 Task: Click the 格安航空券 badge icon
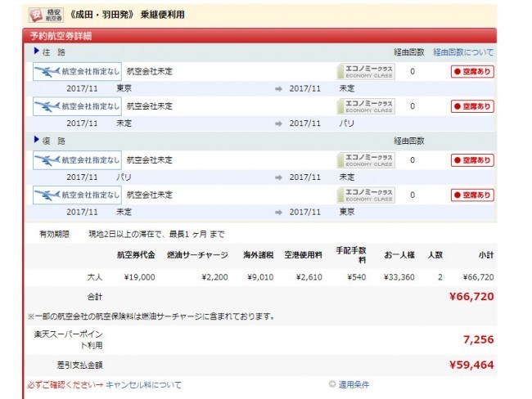pyautogui.click(x=46, y=16)
